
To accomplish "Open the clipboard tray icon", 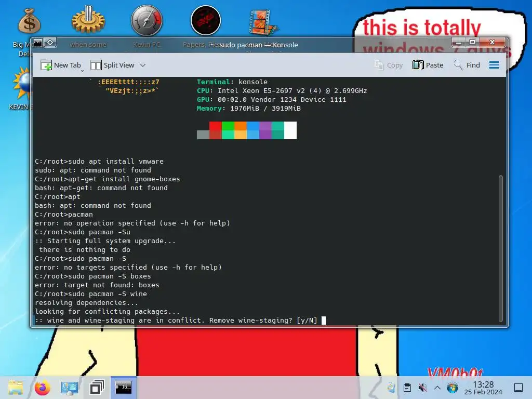I will [x=407, y=388].
